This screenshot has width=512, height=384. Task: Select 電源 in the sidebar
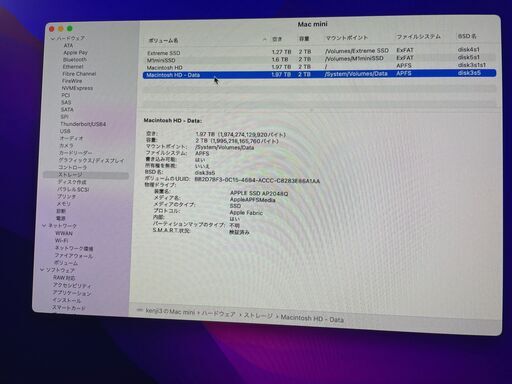click(61, 218)
